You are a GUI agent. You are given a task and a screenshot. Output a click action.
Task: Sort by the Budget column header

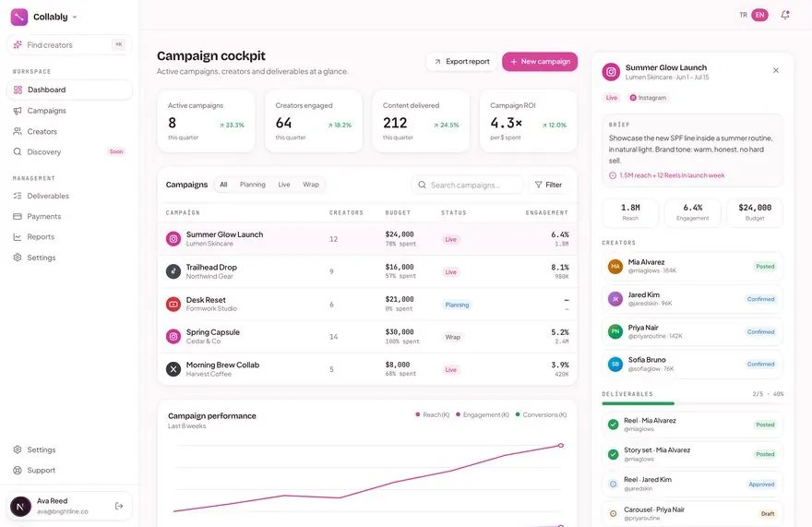pos(398,213)
